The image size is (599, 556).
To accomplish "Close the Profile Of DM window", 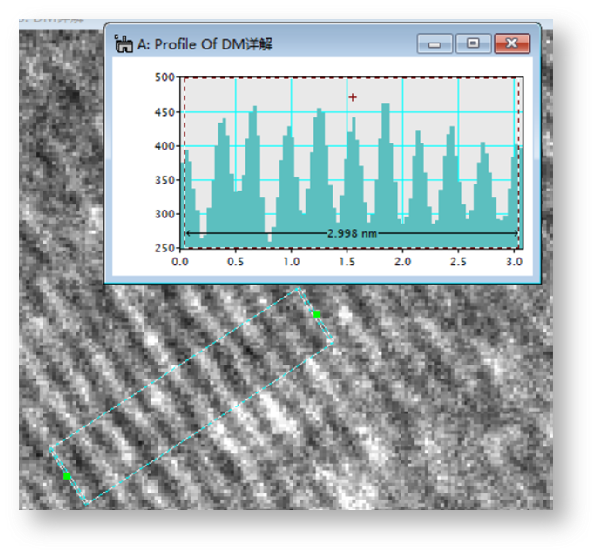I will coord(512,44).
